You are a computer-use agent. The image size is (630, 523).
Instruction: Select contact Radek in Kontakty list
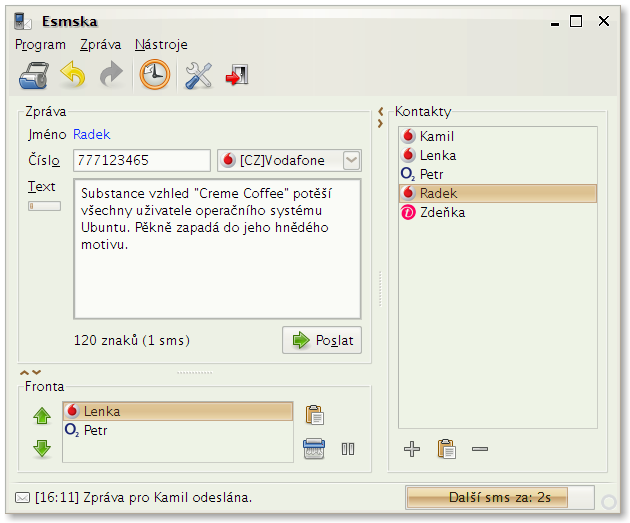pyautogui.click(x=497, y=193)
